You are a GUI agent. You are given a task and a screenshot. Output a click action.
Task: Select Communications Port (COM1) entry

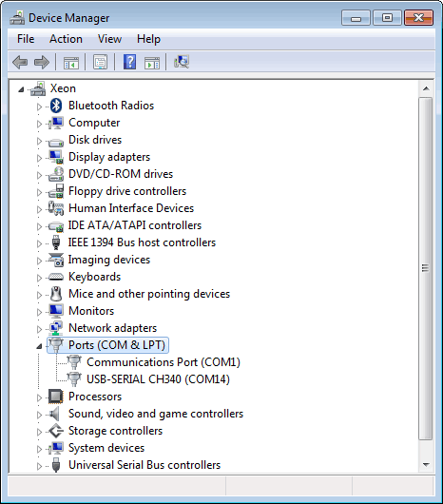164,362
